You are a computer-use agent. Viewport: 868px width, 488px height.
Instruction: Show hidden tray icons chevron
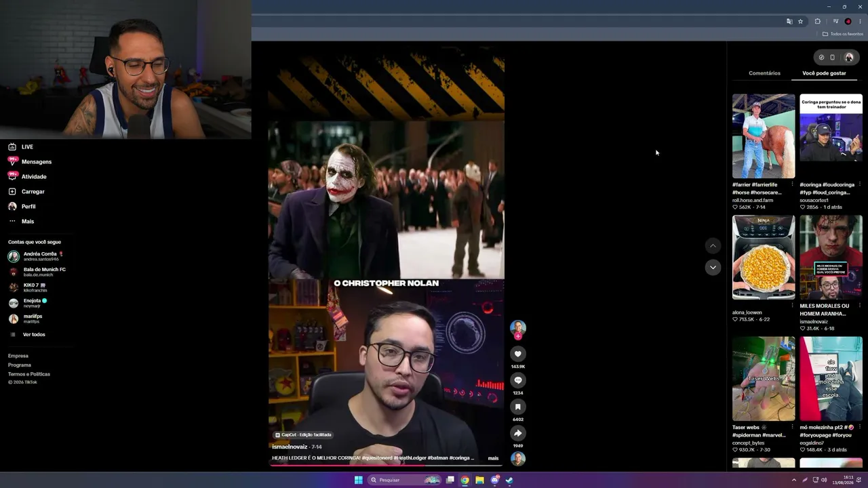794,480
